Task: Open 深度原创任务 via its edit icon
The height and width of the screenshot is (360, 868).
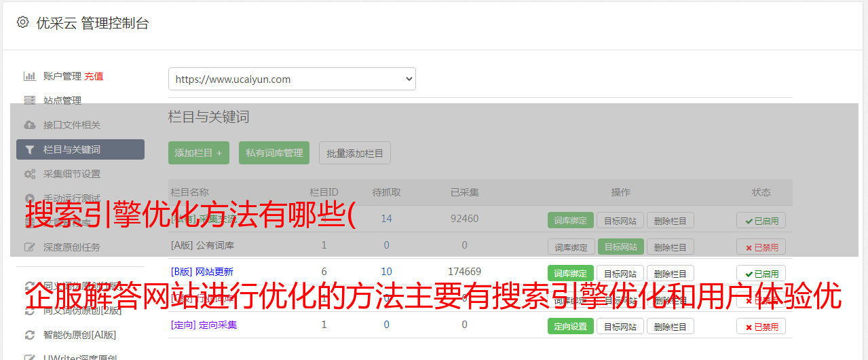Action: point(29,247)
